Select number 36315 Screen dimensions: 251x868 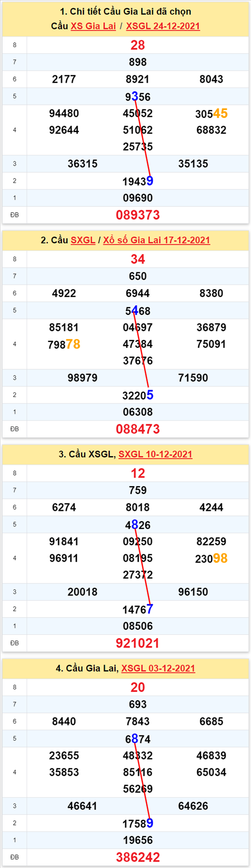click(x=83, y=164)
